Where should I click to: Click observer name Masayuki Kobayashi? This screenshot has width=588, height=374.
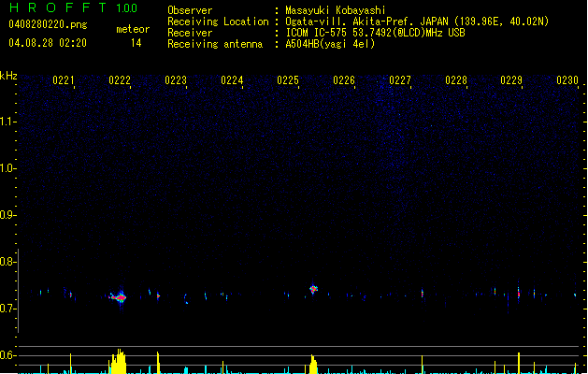[x=336, y=10]
